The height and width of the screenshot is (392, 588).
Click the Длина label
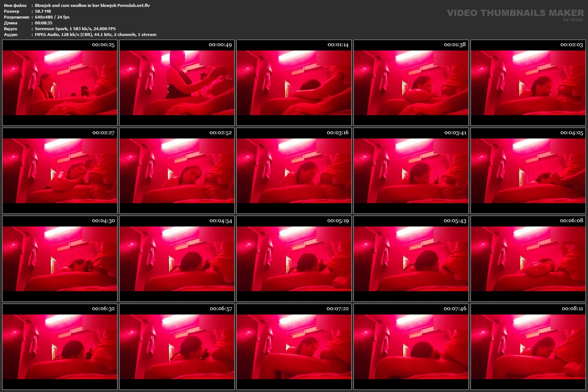click(11, 23)
